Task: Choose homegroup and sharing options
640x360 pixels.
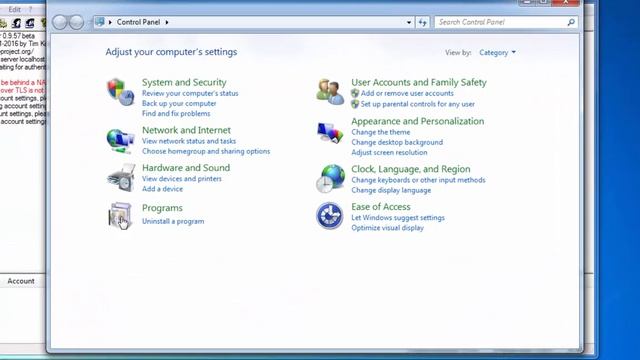Action: pos(206,151)
